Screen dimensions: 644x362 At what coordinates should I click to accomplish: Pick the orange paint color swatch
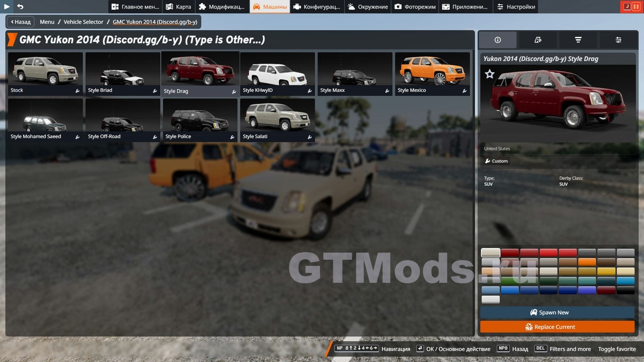coord(587,262)
